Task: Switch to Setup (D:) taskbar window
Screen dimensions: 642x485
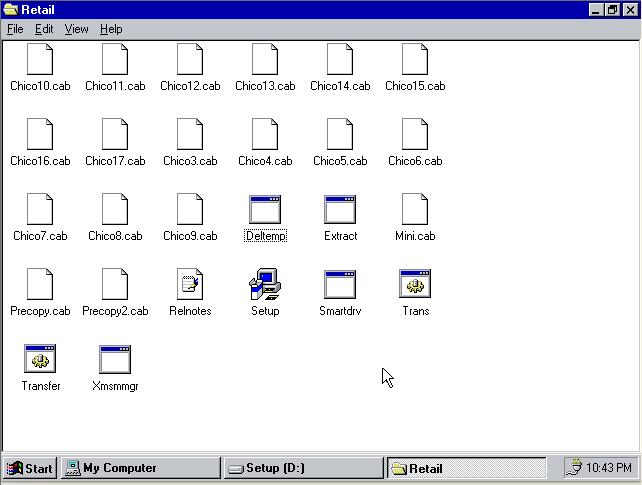Action: (303, 468)
